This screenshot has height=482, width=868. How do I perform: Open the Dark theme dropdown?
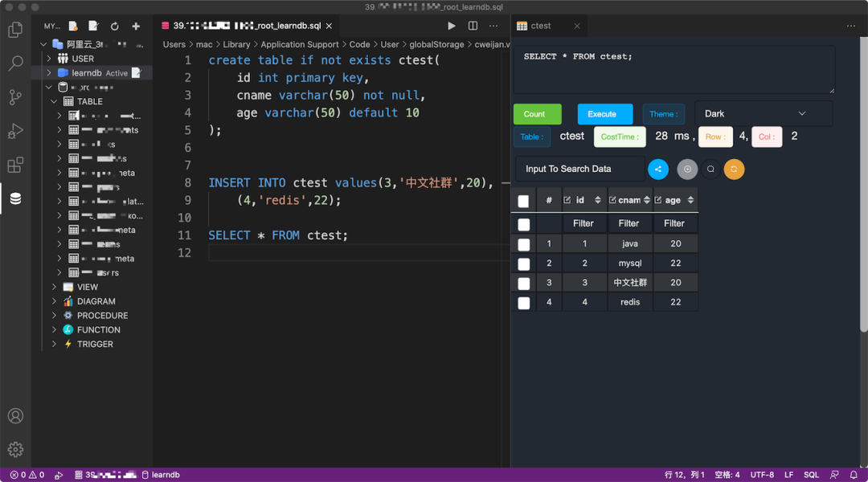(763, 114)
